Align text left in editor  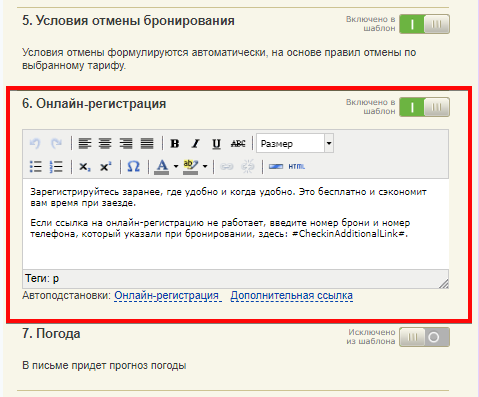coord(85,144)
